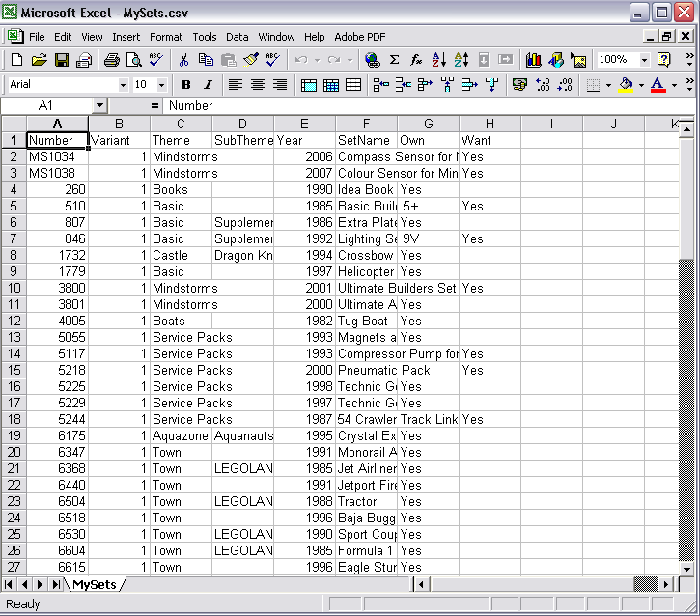Screen dimensions: 700x616
Task: Select the MySets sheet tab
Action: [95, 585]
